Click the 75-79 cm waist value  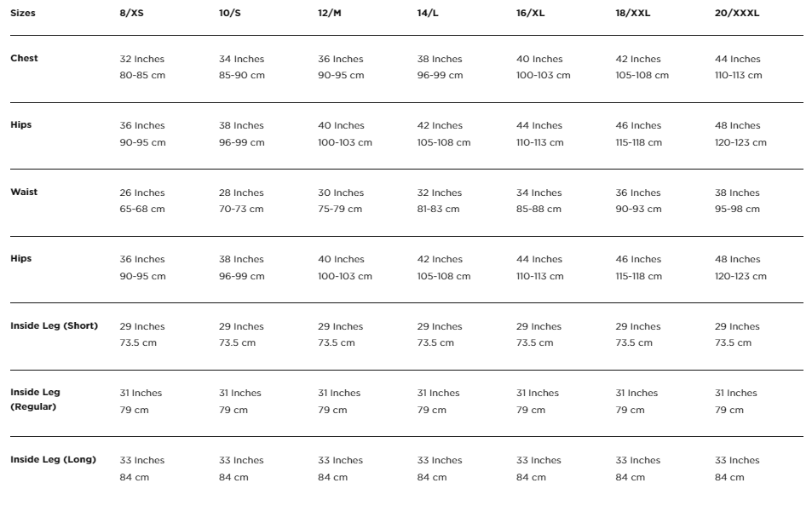340,209
